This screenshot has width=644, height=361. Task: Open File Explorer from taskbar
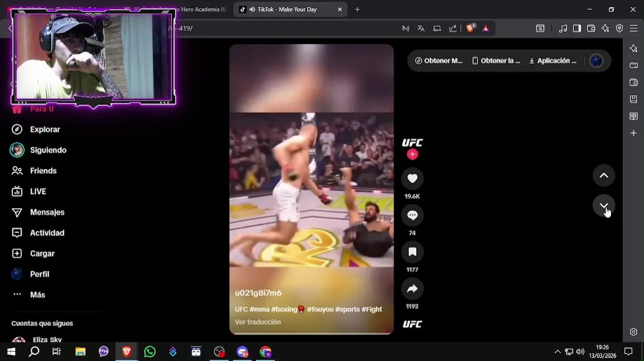[x=80, y=351]
